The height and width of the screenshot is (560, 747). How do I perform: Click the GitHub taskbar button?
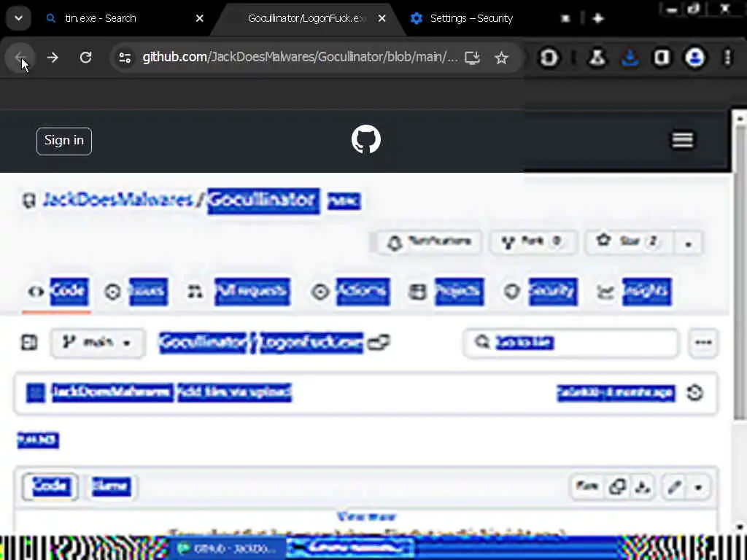pyautogui.click(x=228, y=548)
